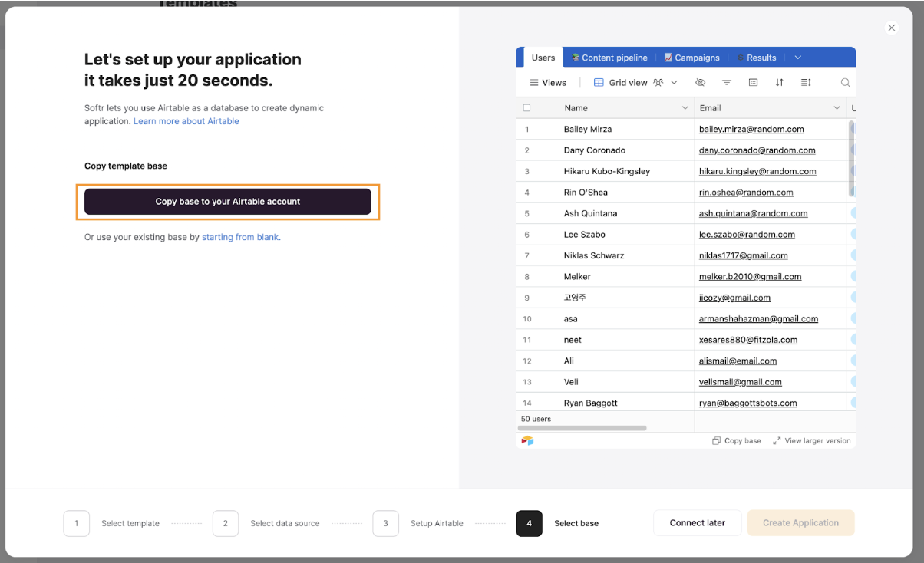Click the vertical scrollbar at grid right edge

click(852, 159)
